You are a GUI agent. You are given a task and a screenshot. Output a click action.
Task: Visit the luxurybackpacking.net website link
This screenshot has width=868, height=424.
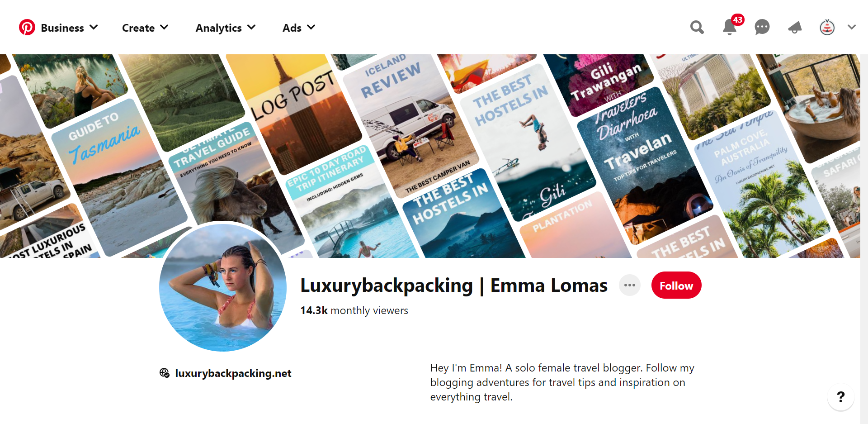233,373
